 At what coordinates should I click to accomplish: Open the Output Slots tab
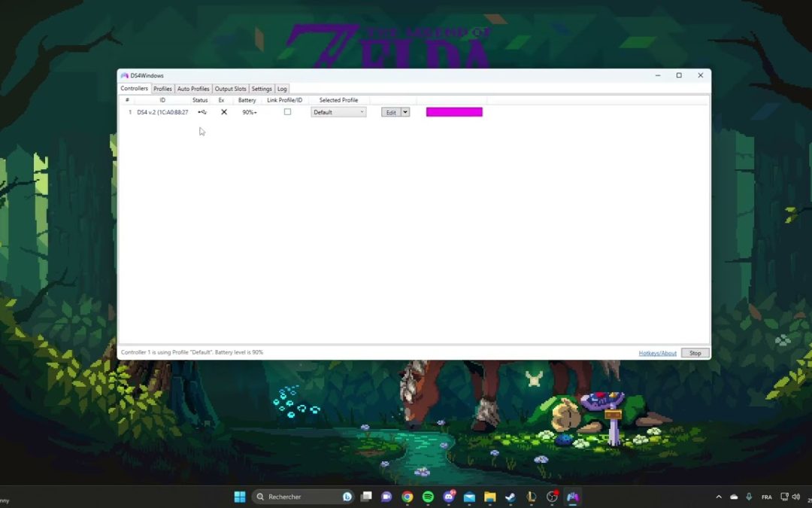[x=231, y=89]
